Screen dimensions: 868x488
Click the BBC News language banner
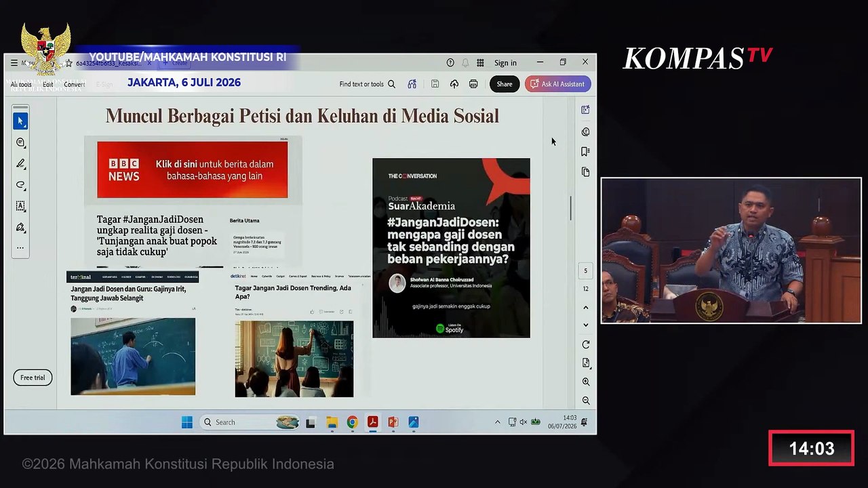pyautogui.click(x=192, y=169)
